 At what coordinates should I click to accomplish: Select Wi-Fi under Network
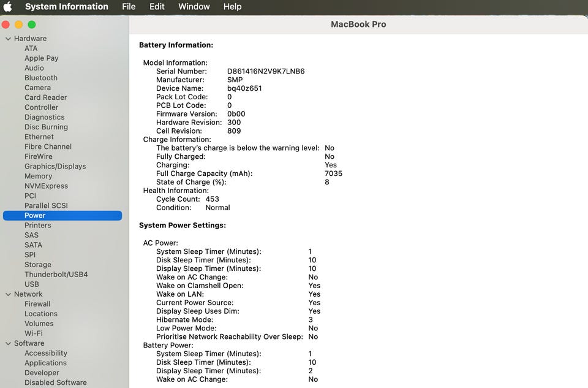tap(33, 333)
